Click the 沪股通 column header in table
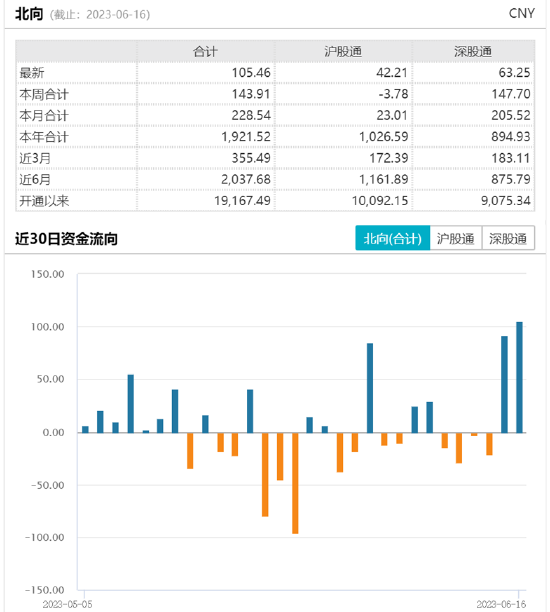 coord(343,52)
